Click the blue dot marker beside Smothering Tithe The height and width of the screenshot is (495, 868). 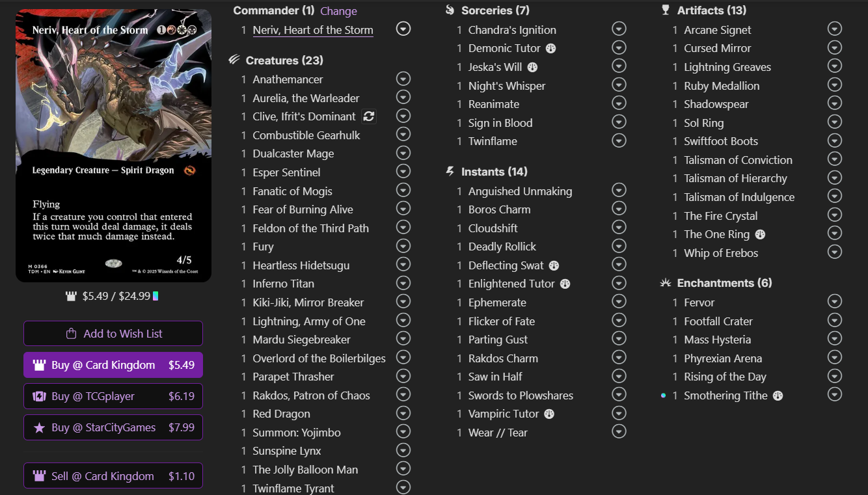click(x=663, y=395)
